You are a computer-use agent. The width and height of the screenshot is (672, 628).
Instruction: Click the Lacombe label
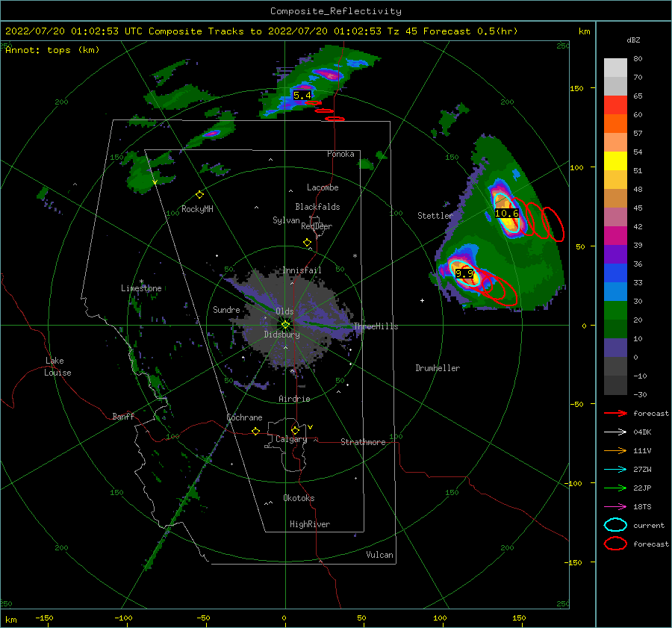323,187
